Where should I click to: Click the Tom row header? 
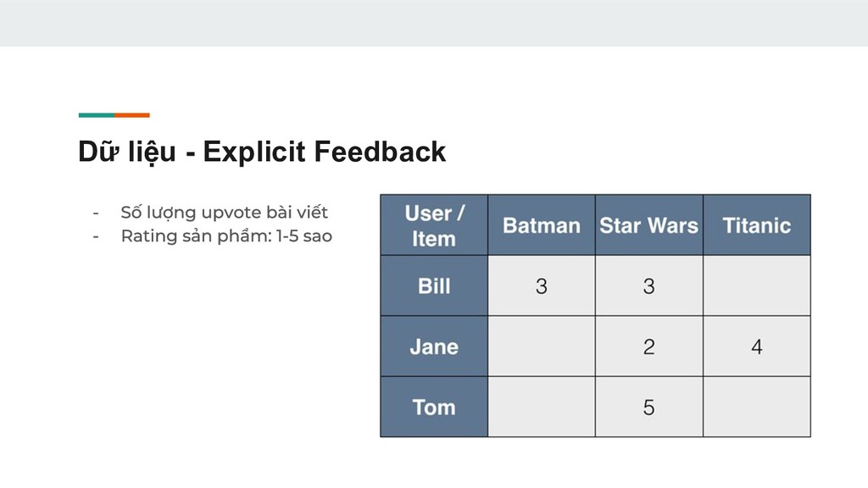coord(434,407)
